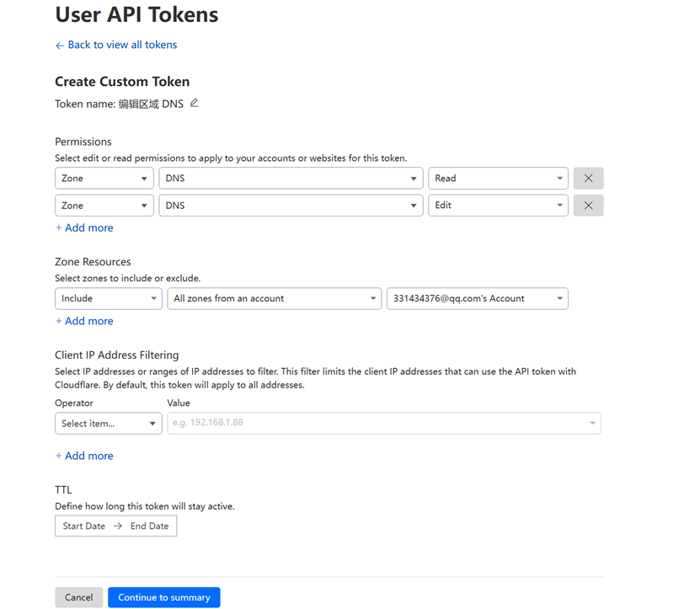The height and width of the screenshot is (609, 700).
Task: Add more under Zone Resources
Action: pyautogui.click(x=84, y=321)
